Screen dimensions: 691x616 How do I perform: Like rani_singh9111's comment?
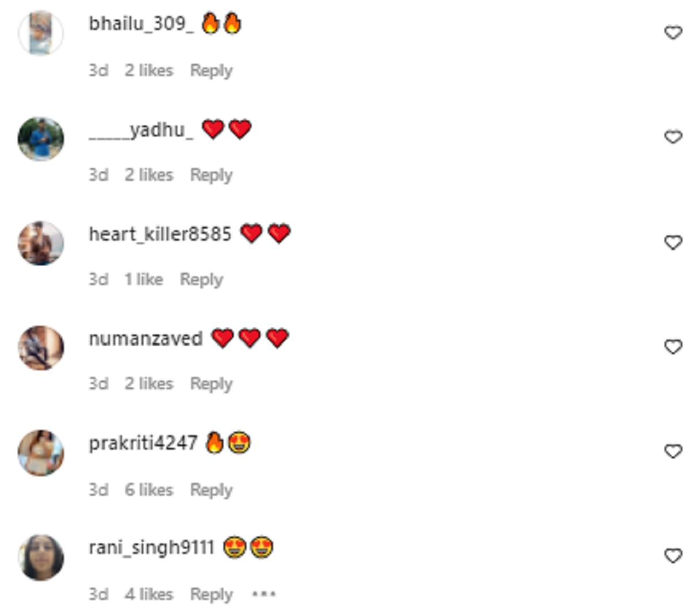coord(673,556)
